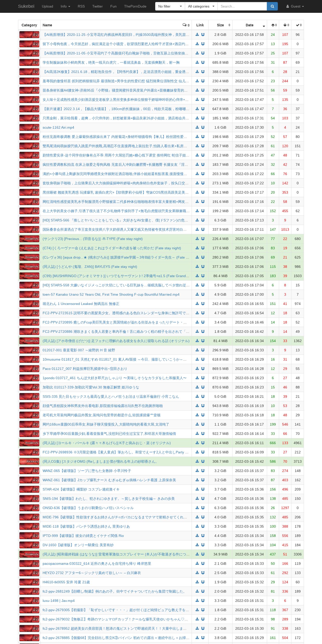
Task: Sort table by Size column
Action: pyautogui.click(x=220, y=25)
